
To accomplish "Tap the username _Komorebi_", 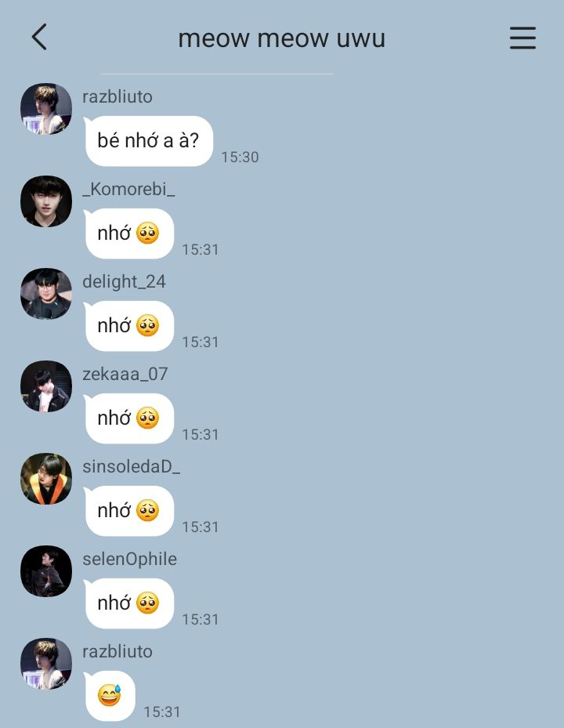I will 128,190.
